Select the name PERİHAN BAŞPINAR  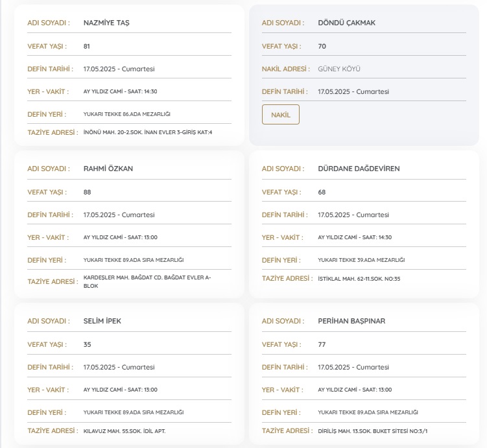coord(351,321)
